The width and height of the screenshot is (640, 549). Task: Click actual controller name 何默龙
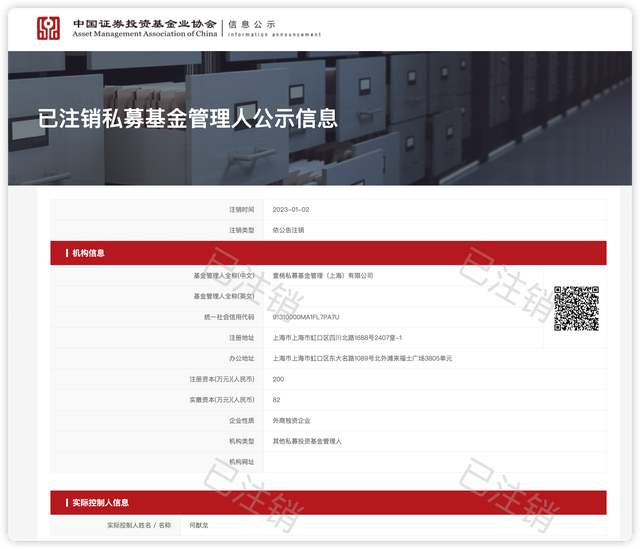coord(284,525)
